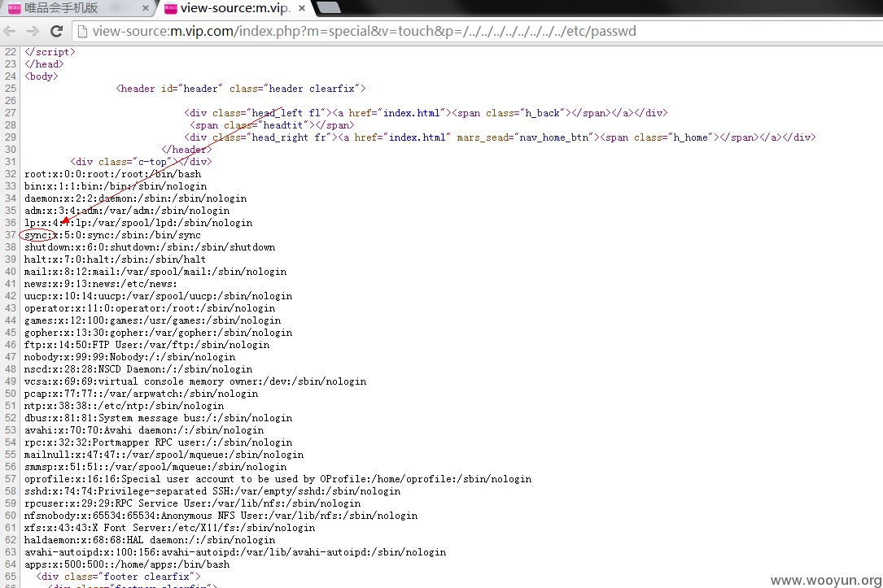Click the shutdown:x:6:0 line
883x588 pixels.
pos(150,247)
